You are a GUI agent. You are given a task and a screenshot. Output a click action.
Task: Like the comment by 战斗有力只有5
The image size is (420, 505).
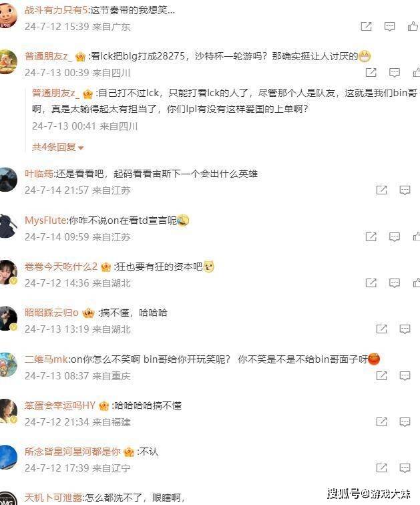point(413,26)
